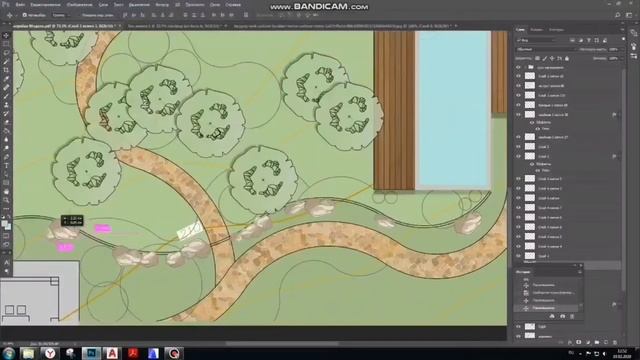Click the History panel new snapshot camera icon
The width and height of the screenshot is (640, 360).
tap(562, 316)
